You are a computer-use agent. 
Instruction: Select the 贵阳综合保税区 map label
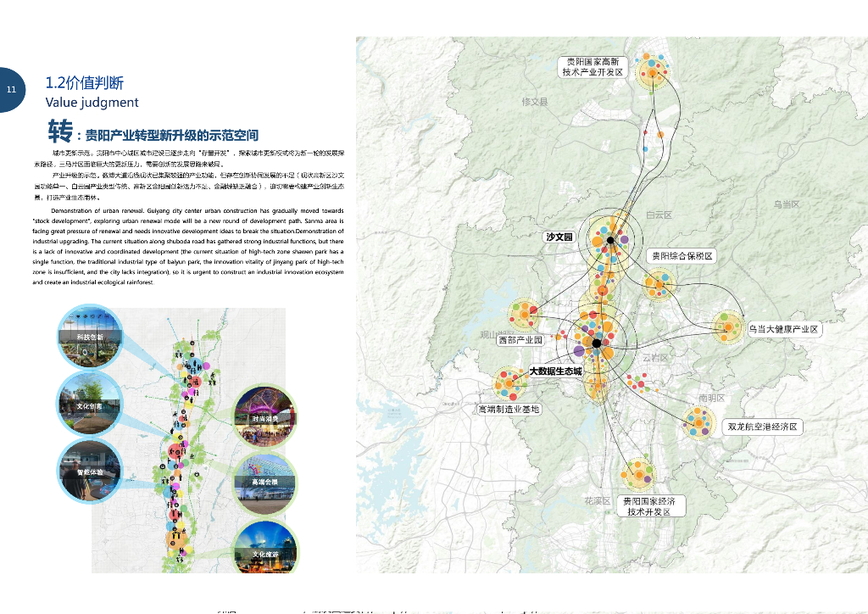coord(682,256)
